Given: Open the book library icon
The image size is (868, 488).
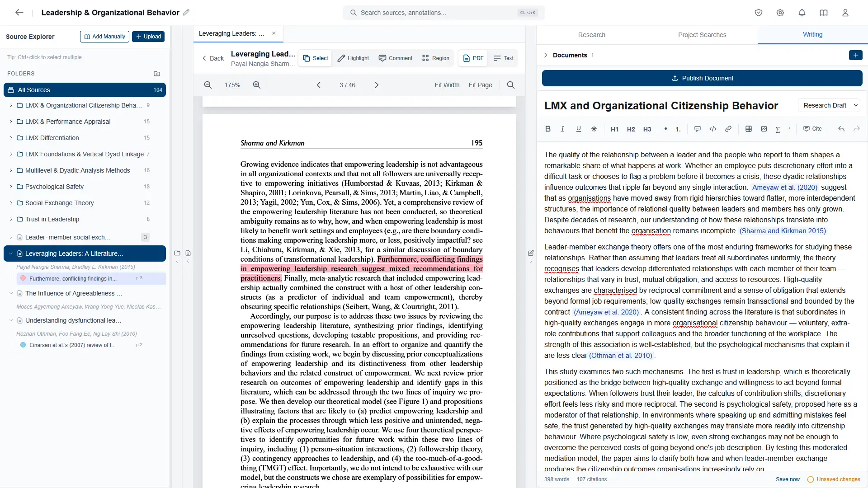Looking at the screenshot, I should pos(824,13).
